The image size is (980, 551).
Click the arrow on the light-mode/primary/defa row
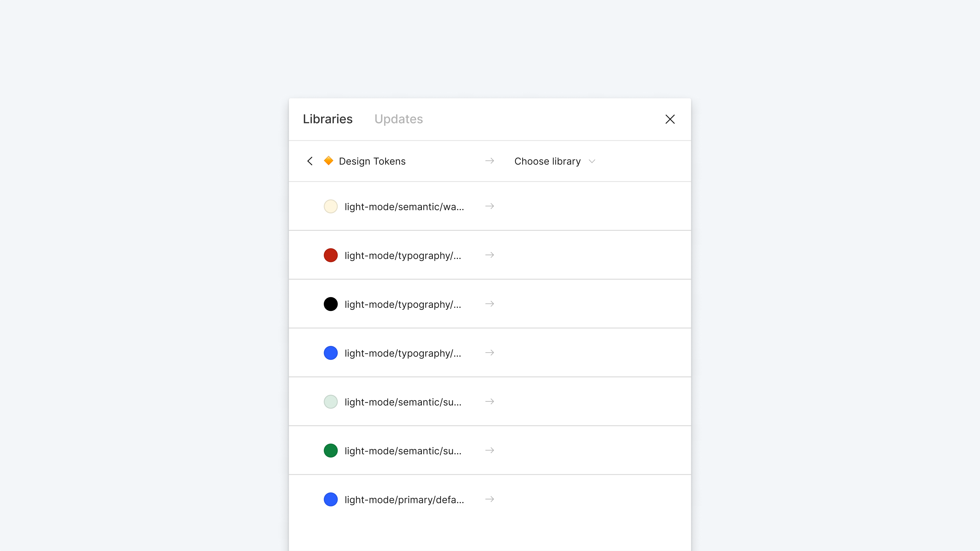pos(490,499)
